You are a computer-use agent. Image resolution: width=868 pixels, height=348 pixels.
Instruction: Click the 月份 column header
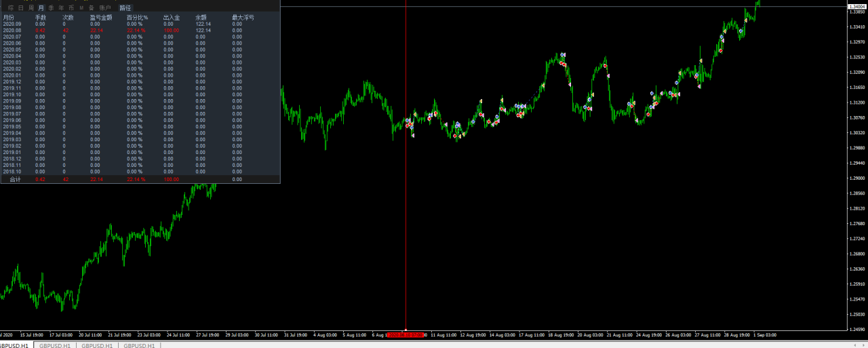point(8,17)
